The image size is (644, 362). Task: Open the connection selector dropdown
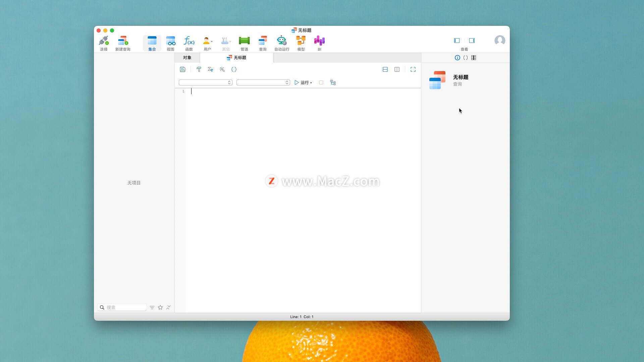[x=206, y=82]
